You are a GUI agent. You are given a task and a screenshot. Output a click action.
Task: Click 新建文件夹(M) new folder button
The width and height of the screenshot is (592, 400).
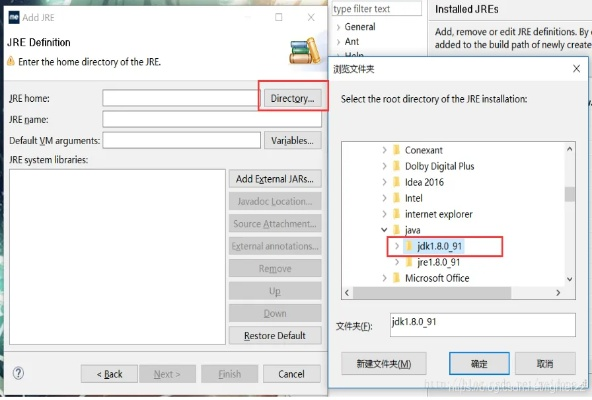pyautogui.click(x=384, y=363)
